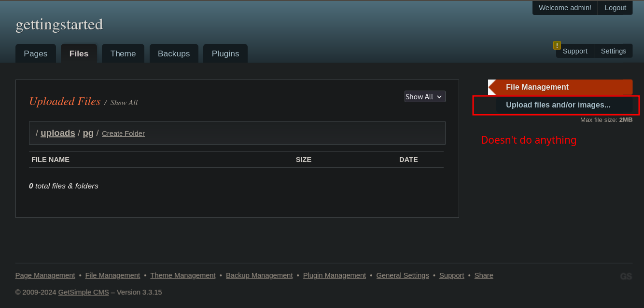The width and height of the screenshot is (644, 308).
Task: Select the Plugins tab
Action: point(225,54)
